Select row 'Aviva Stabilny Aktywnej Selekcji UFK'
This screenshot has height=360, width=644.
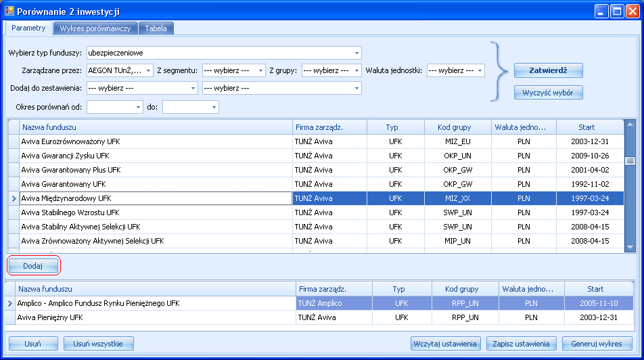(315, 227)
